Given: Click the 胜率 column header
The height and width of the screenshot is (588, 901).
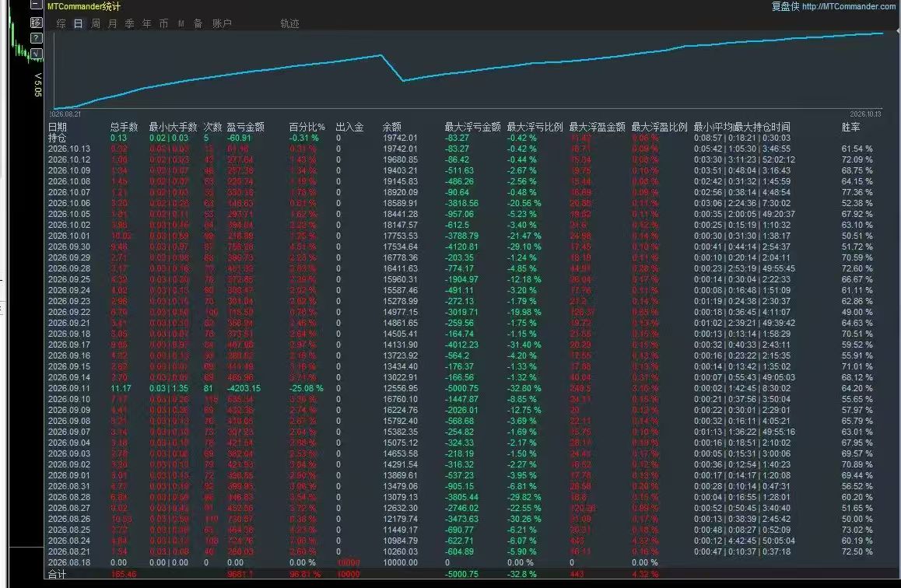Looking at the screenshot, I should click(x=850, y=127).
